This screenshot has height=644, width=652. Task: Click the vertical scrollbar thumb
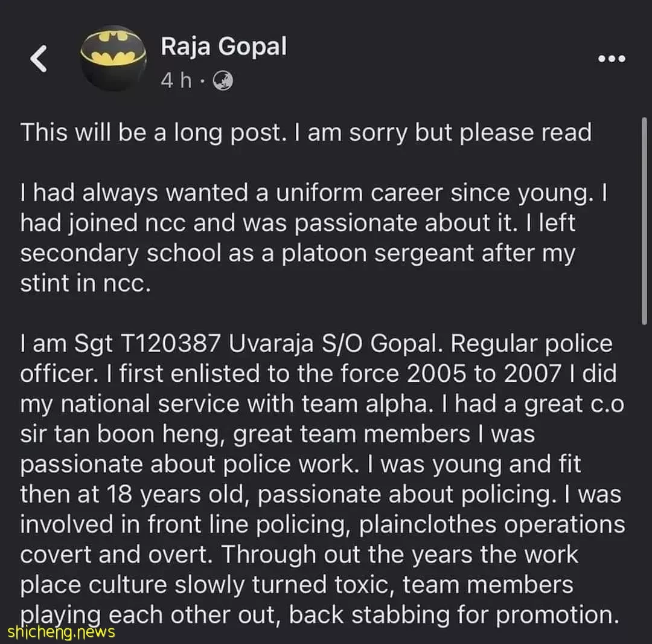[644, 221]
